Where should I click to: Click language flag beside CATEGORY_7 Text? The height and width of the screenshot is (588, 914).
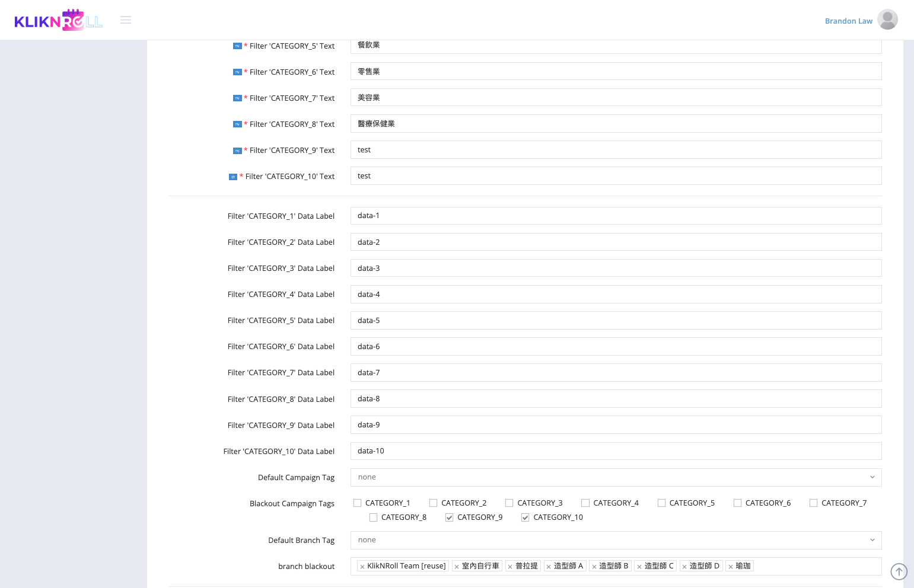[237, 98]
